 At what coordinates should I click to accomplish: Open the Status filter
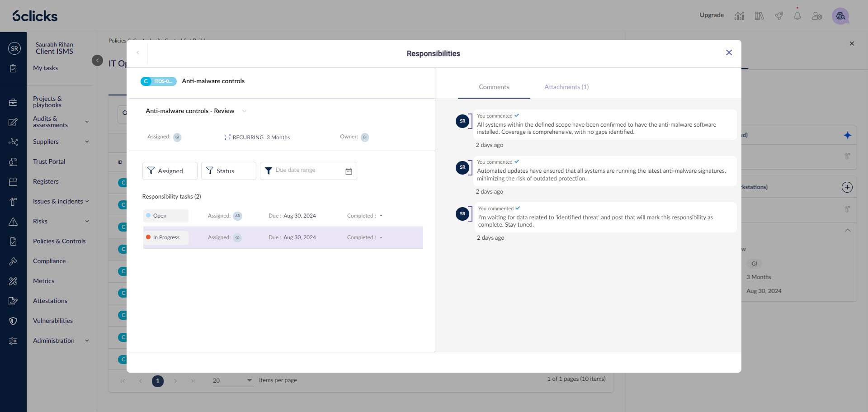click(228, 171)
